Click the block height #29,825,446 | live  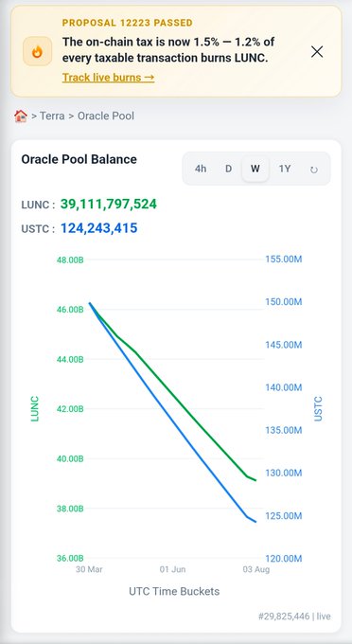pos(294,617)
